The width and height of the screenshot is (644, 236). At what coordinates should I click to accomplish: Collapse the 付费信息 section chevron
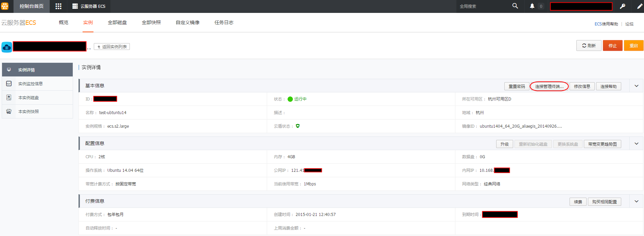(x=637, y=201)
